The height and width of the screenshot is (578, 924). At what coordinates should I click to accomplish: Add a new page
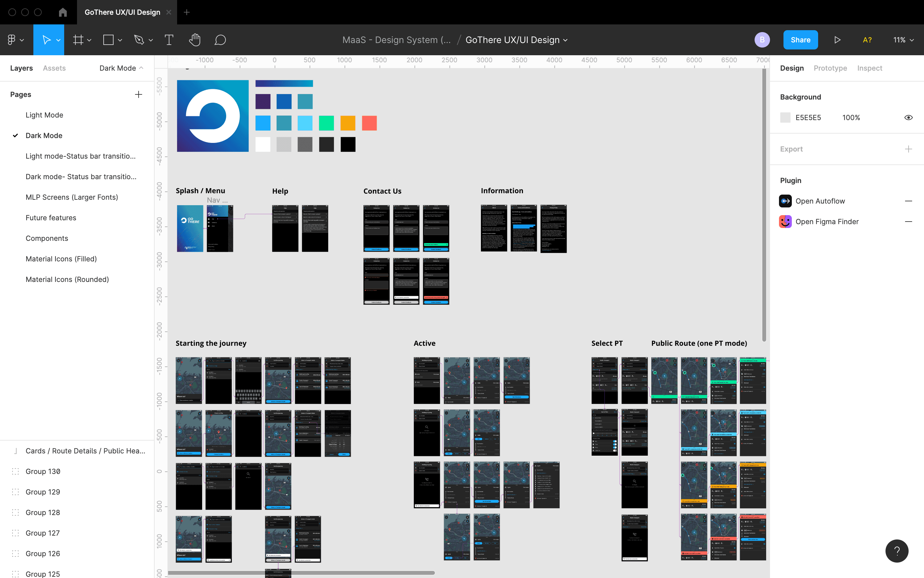point(139,94)
